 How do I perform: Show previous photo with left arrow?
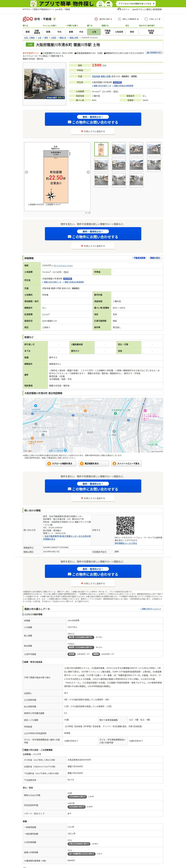27,172
